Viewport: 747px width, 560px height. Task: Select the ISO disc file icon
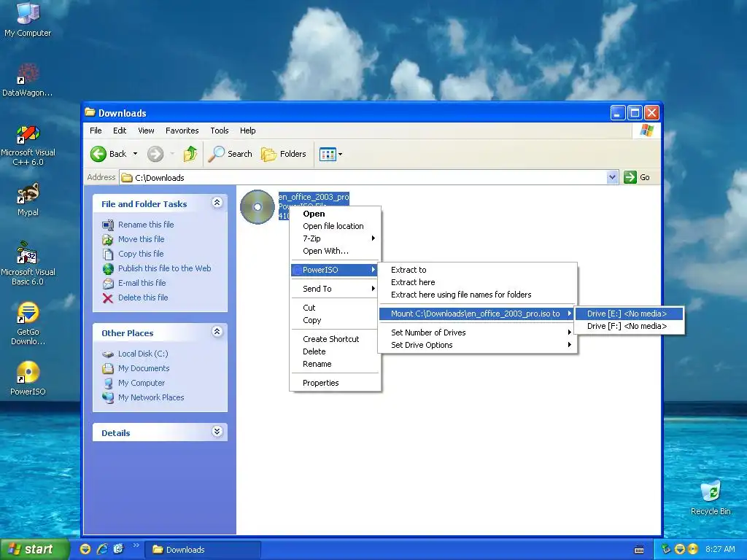258,206
